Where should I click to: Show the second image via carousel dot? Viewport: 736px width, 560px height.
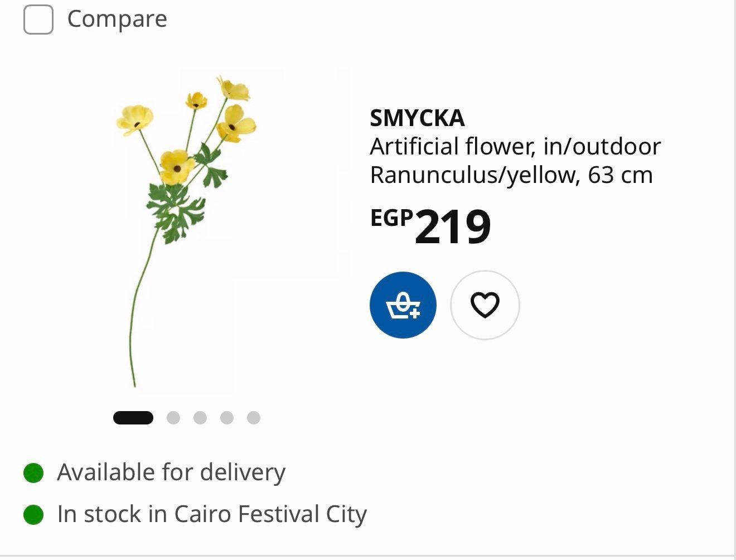point(173,418)
